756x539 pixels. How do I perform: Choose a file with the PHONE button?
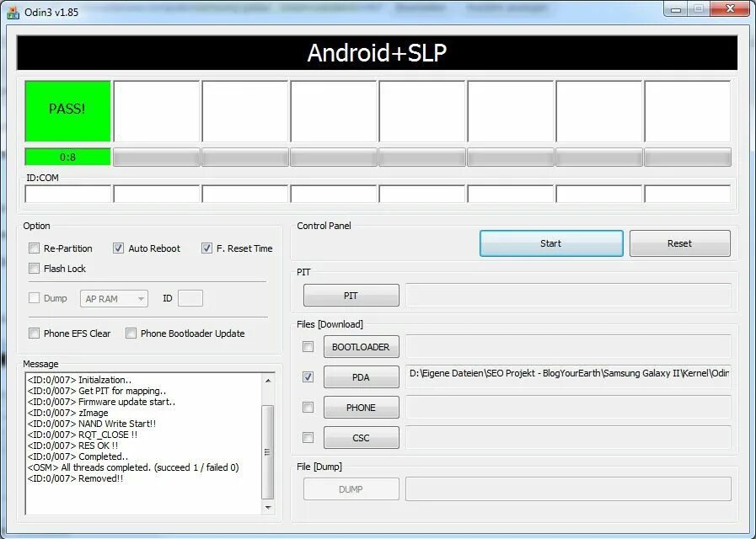(x=361, y=408)
